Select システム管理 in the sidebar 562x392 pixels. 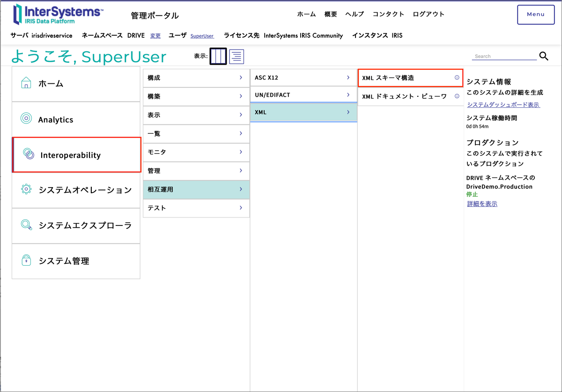(76, 261)
